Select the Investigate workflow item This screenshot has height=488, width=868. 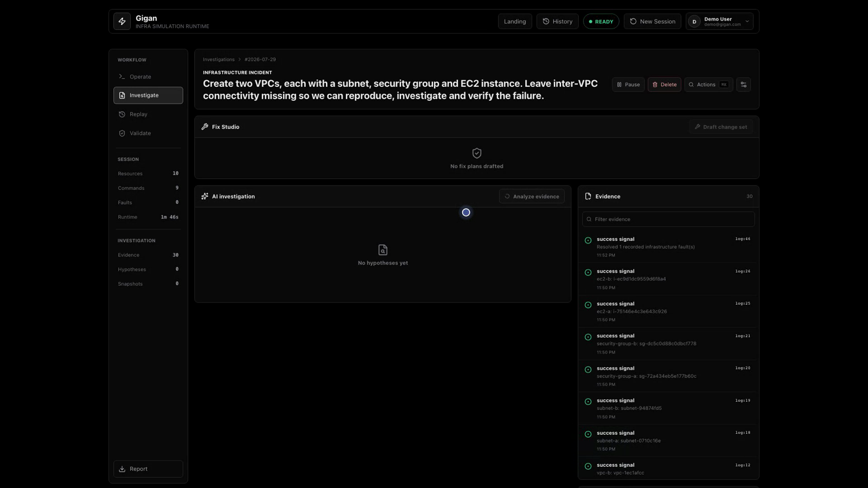[x=148, y=95]
